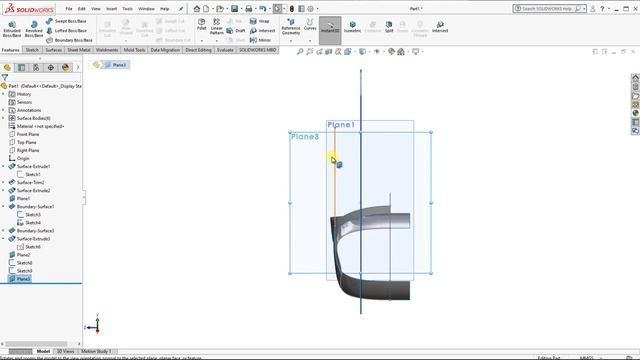Open the Options gear icon
The width and height of the screenshot is (640, 360).
(x=311, y=9)
